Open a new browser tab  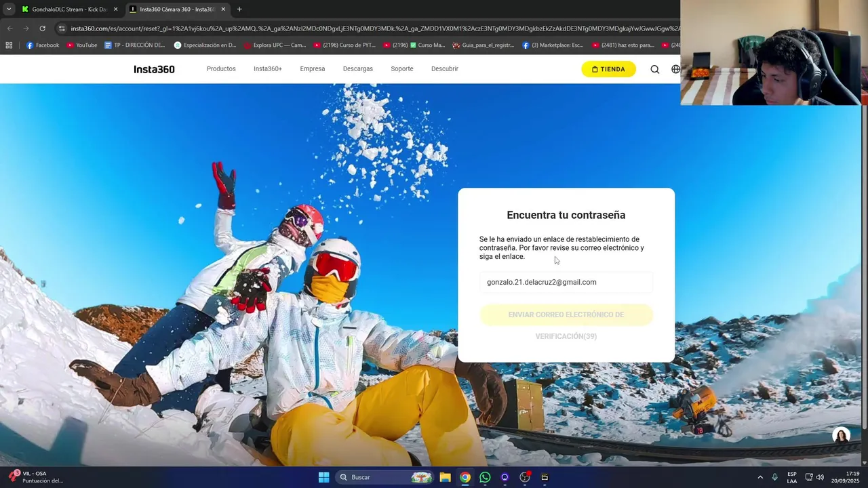point(239,9)
